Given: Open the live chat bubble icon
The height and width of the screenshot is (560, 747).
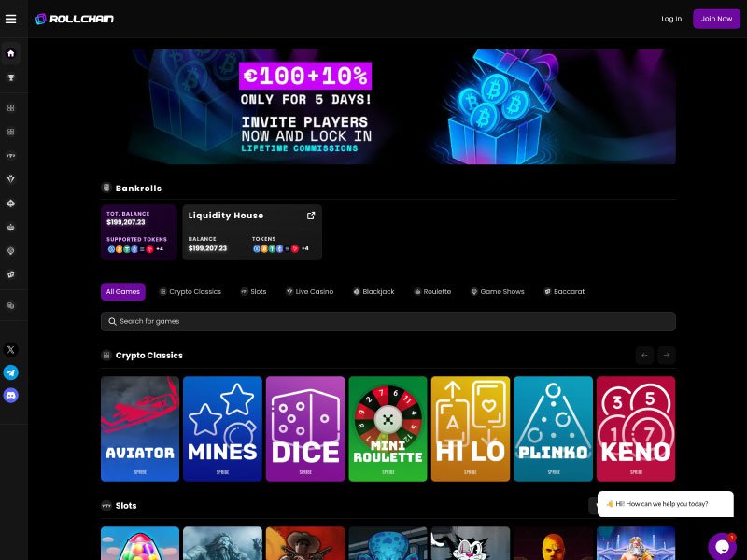Looking at the screenshot, I should click(722, 546).
